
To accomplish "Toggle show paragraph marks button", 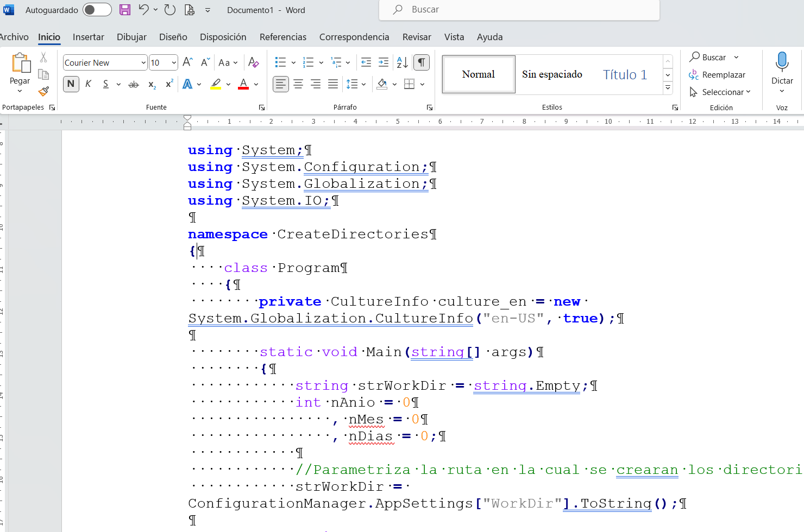I will pos(422,62).
